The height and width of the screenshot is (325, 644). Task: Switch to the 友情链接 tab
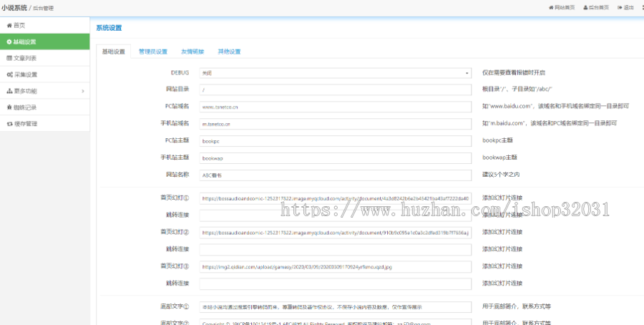pos(192,52)
